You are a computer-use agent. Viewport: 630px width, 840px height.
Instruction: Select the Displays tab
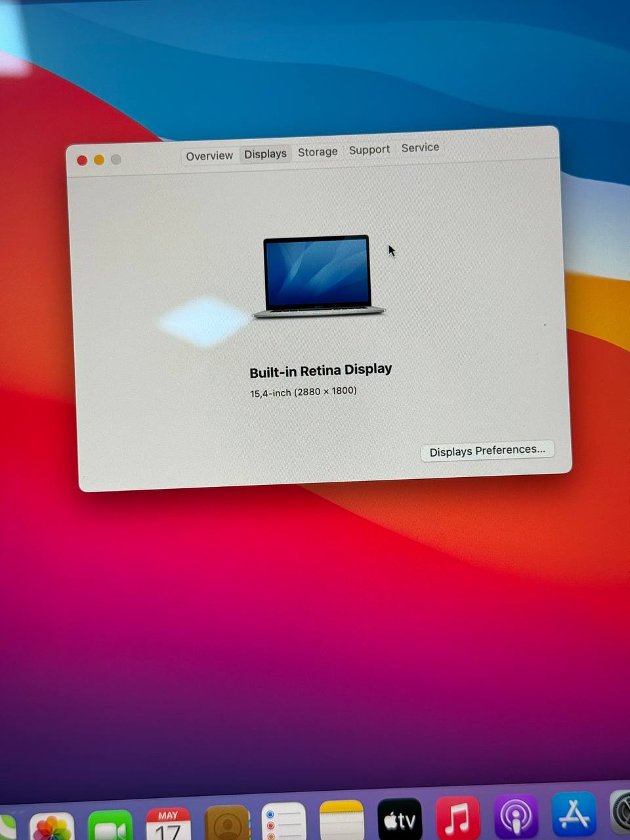pyautogui.click(x=265, y=154)
